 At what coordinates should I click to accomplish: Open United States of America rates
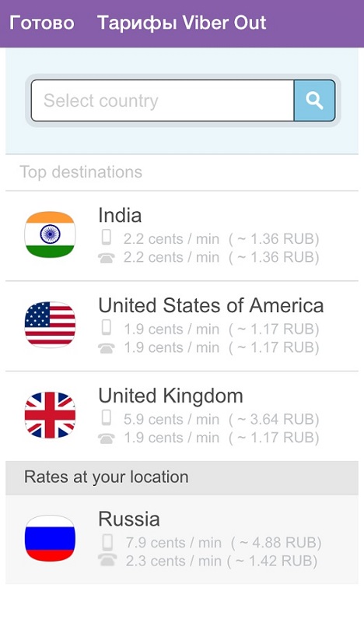[x=182, y=326]
